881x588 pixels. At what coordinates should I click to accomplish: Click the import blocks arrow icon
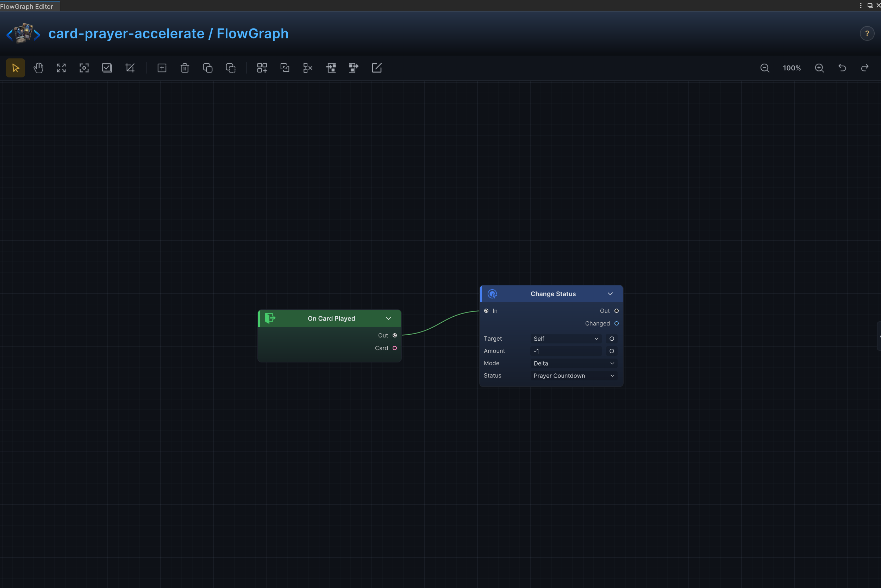tap(331, 68)
